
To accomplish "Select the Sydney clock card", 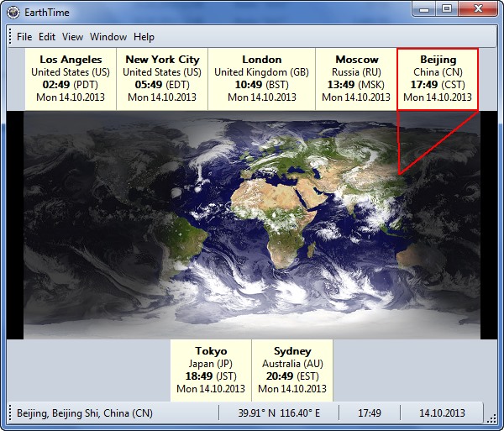I will 292,370.
